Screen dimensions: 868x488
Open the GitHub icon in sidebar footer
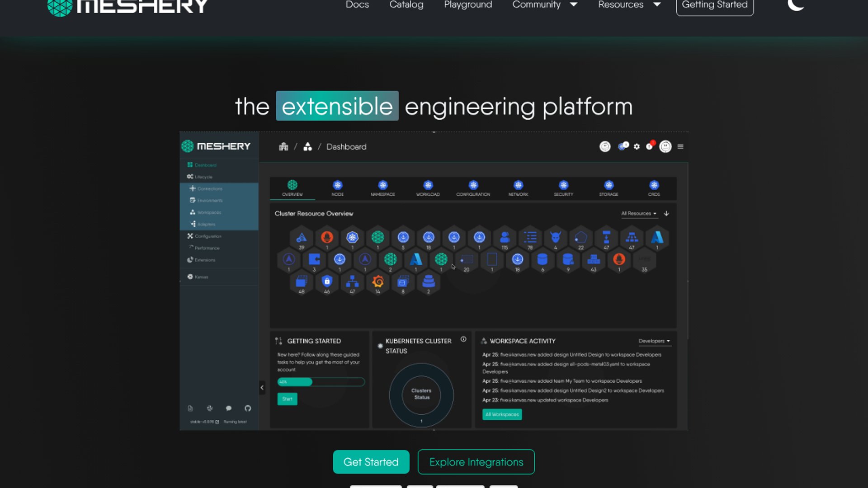click(x=248, y=408)
